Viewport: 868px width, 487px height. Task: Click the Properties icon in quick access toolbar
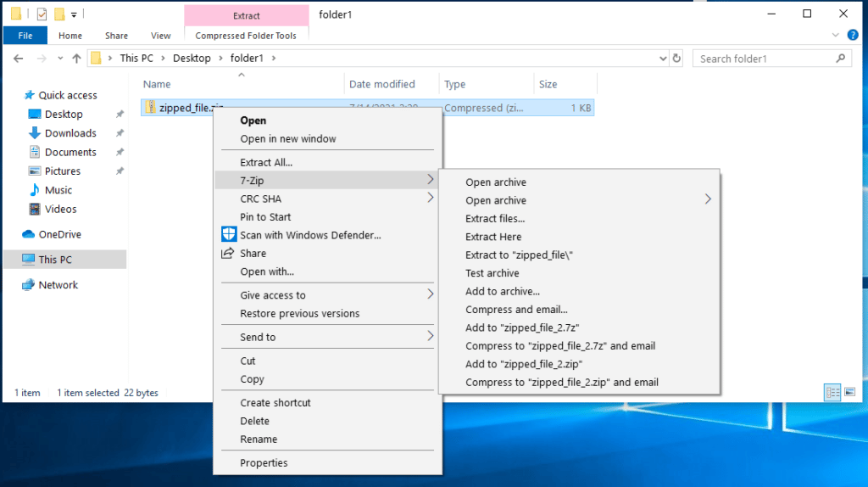pyautogui.click(x=42, y=14)
